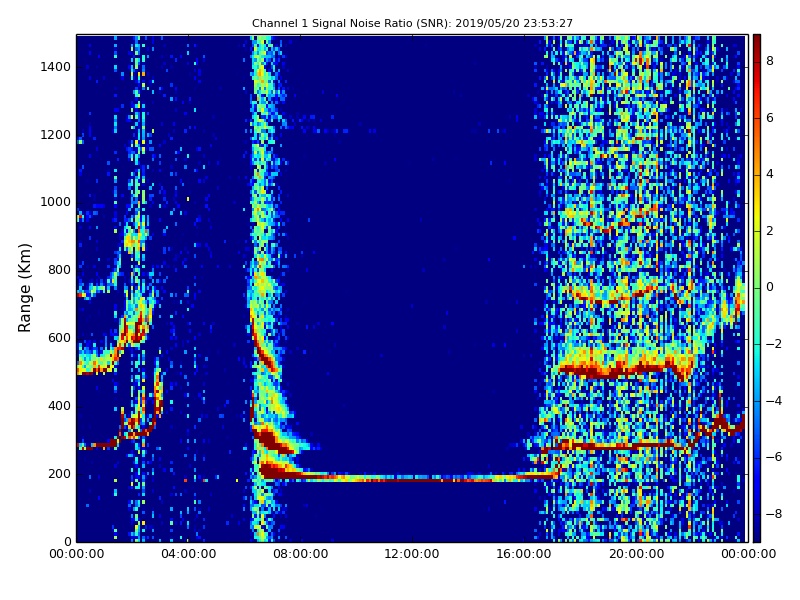800x600 pixels.
Task: Select the 12:00:00 time axis label
Action: (412, 554)
